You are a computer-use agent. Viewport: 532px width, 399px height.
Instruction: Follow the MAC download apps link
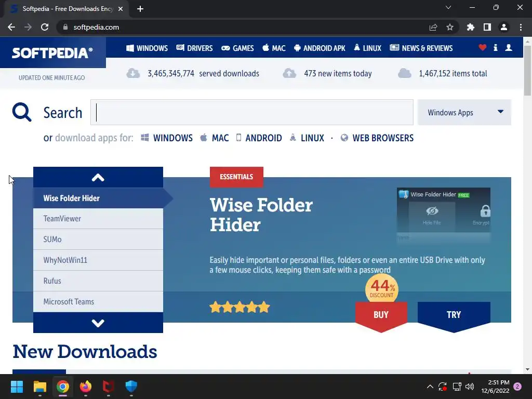point(214,138)
